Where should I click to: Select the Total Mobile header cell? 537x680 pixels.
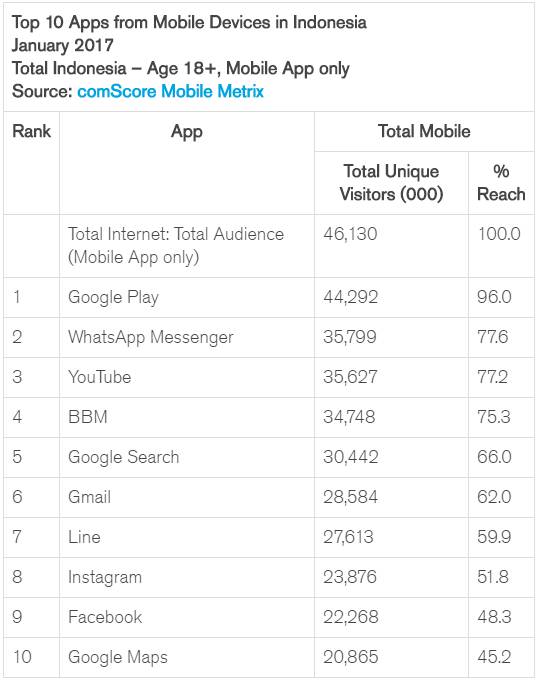coord(424,131)
